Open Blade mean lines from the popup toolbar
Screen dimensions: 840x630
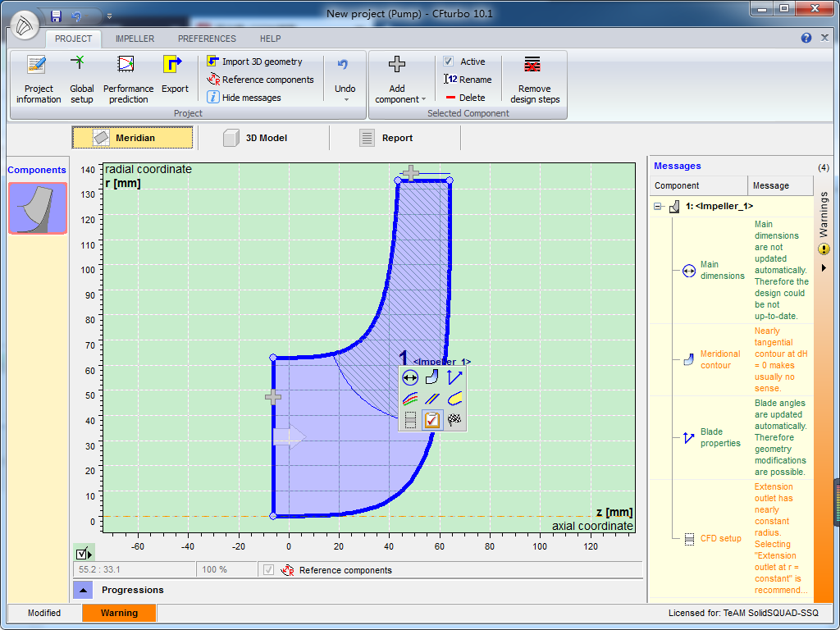point(410,399)
